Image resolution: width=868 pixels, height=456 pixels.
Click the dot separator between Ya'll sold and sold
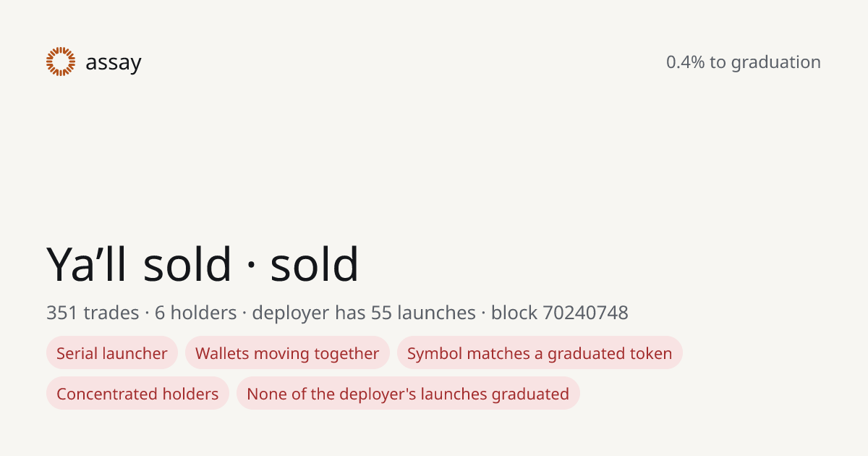pos(251,266)
